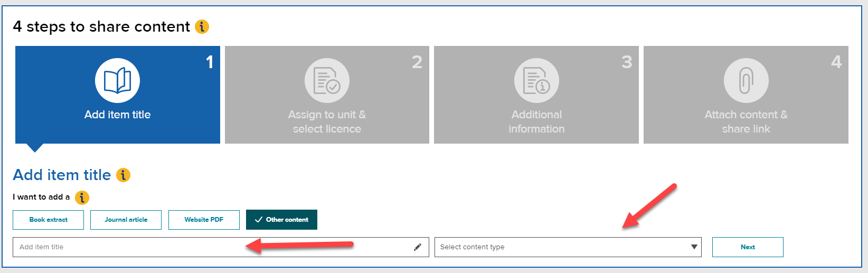This screenshot has width=868, height=273.
Task: Click the 'I want to add a' label
Action: pyautogui.click(x=41, y=197)
